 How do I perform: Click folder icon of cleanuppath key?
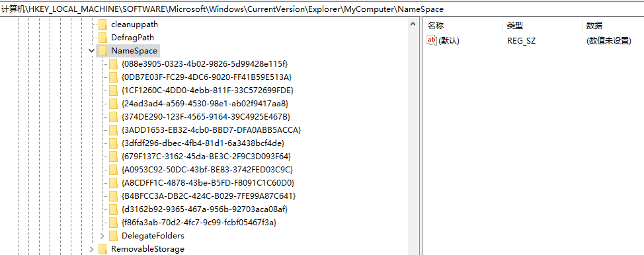(x=102, y=24)
